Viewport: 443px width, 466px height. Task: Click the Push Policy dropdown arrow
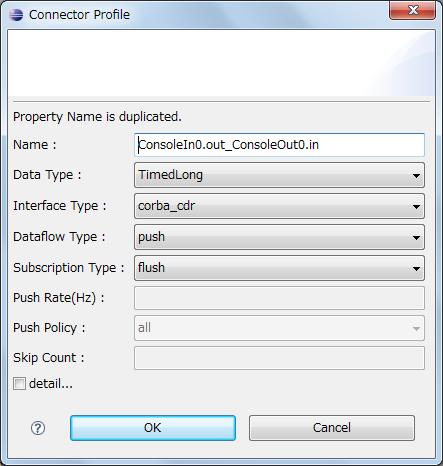tap(416, 329)
